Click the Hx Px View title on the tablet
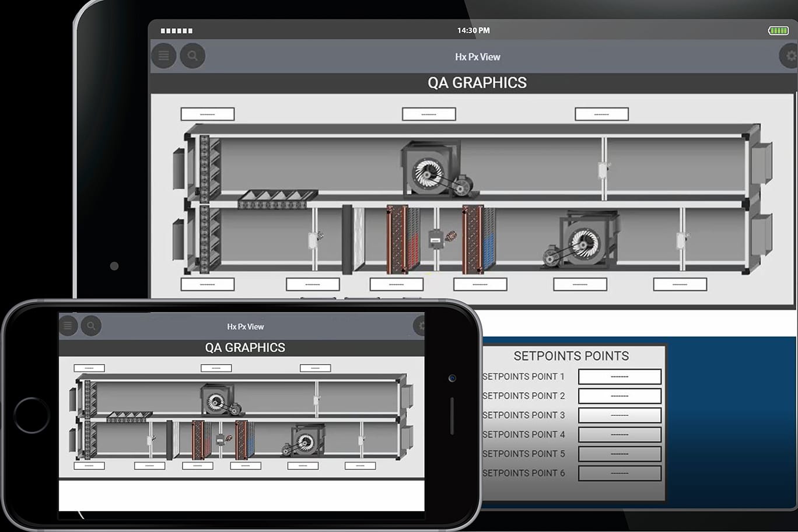The width and height of the screenshot is (798, 532). pyautogui.click(x=478, y=57)
